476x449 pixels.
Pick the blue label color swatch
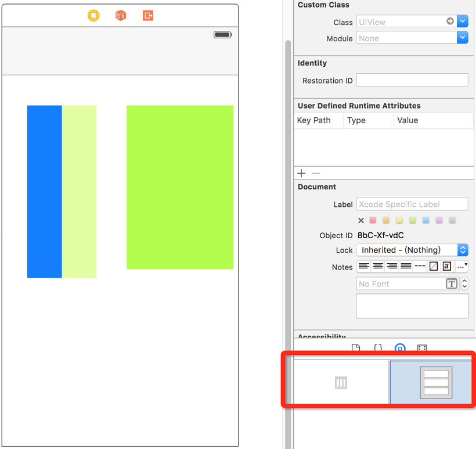(x=426, y=221)
